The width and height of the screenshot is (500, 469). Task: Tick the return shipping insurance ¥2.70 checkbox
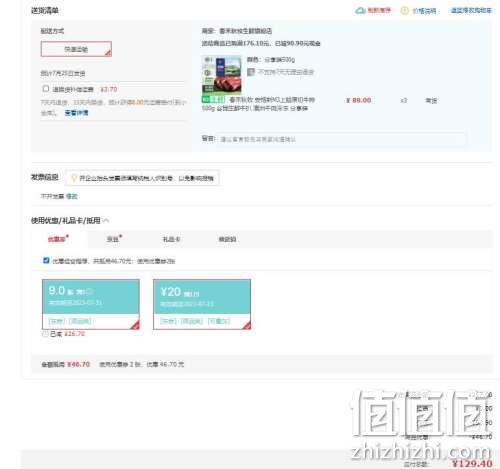46,89
